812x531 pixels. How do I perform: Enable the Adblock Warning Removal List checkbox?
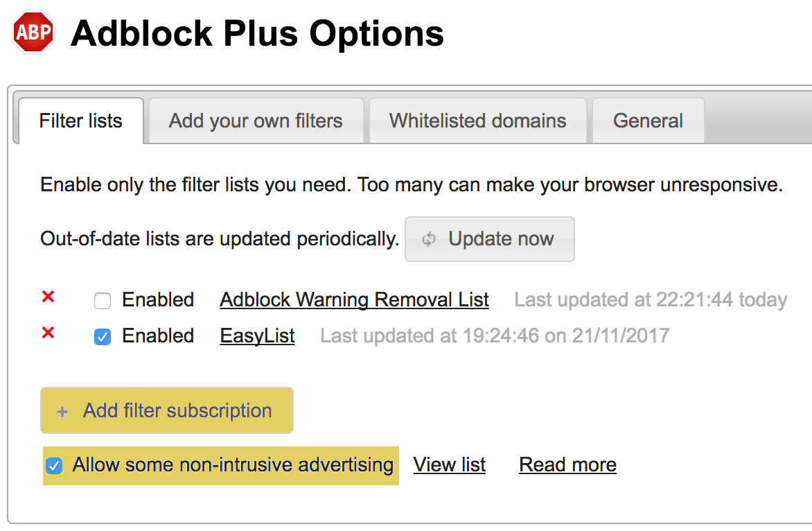point(103,301)
